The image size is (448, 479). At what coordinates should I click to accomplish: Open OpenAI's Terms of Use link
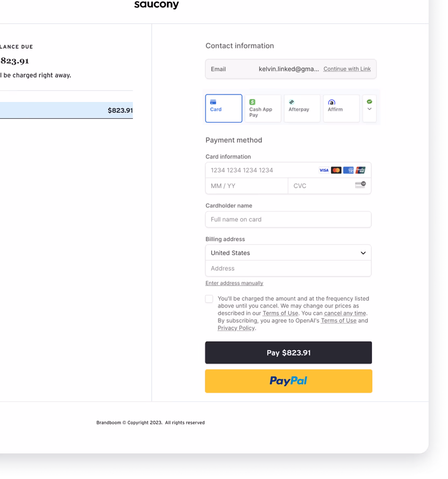tap(338, 321)
